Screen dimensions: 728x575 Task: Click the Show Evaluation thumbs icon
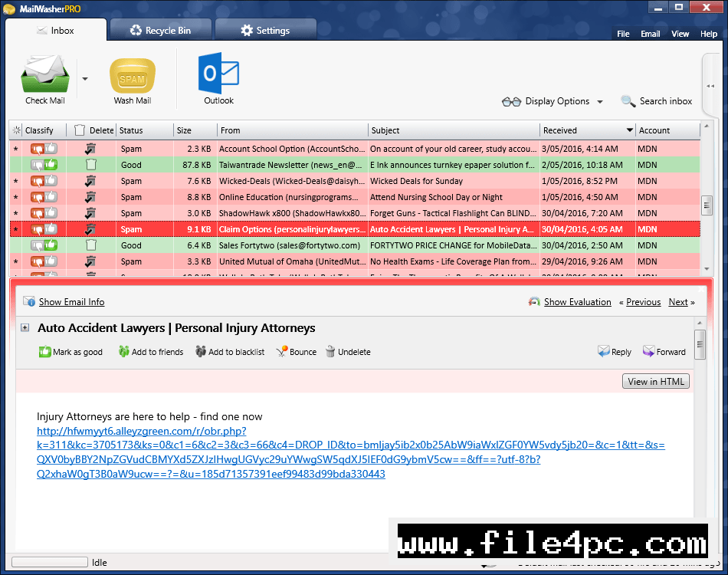click(x=534, y=302)
